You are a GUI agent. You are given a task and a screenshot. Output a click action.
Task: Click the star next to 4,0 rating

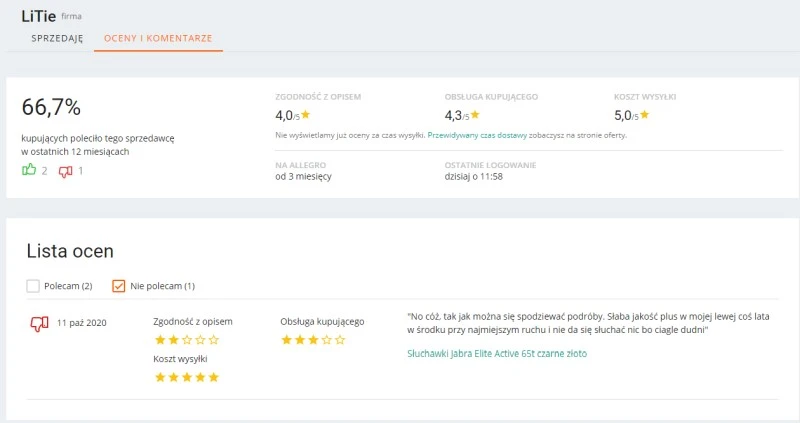(306, 115)
